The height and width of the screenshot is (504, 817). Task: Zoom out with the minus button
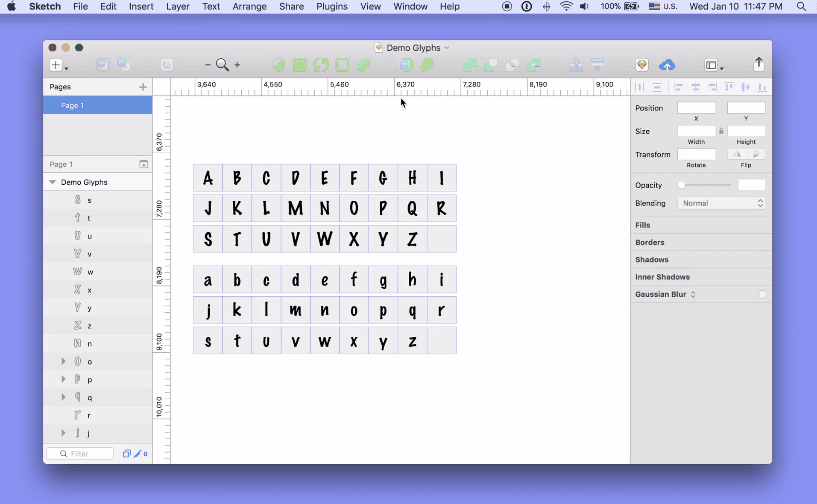[x=207, y=65]
